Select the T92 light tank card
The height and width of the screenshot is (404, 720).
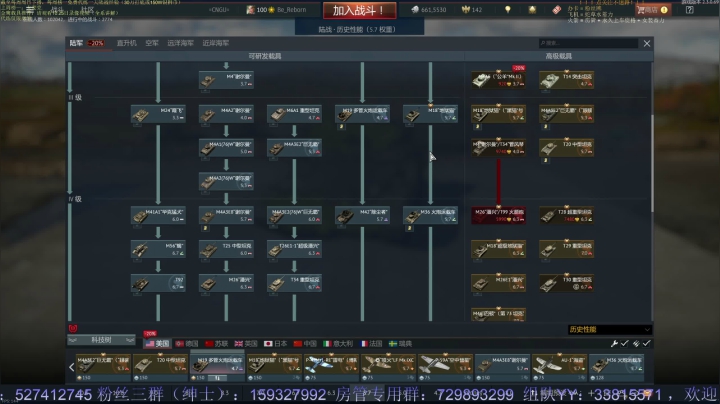pyautogui.click(x=158, y=283)
